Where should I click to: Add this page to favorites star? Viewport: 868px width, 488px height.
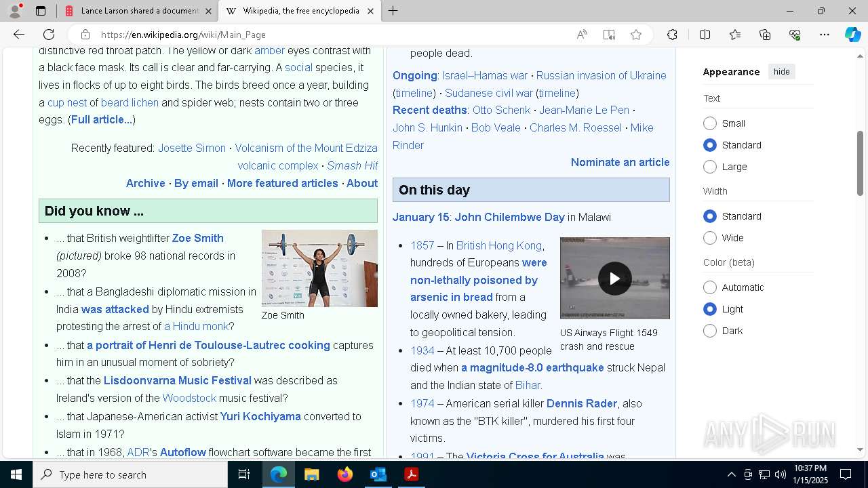636,35
